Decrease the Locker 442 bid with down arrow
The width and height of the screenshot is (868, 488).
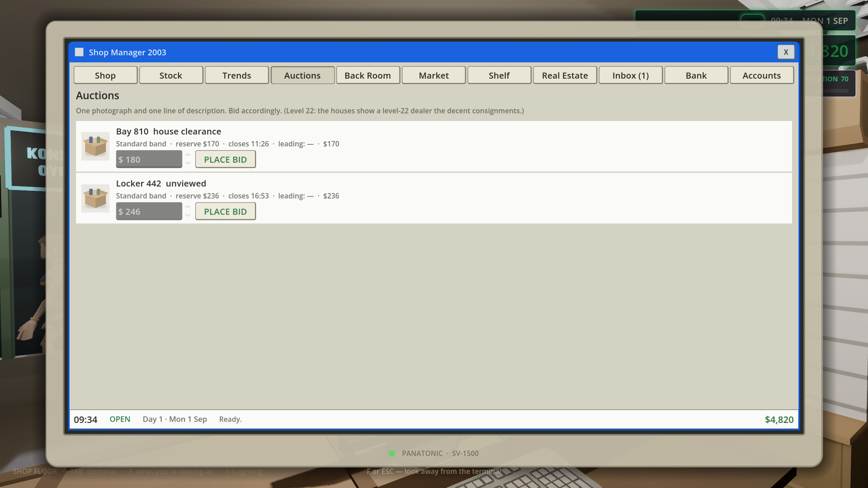point(188,216)
